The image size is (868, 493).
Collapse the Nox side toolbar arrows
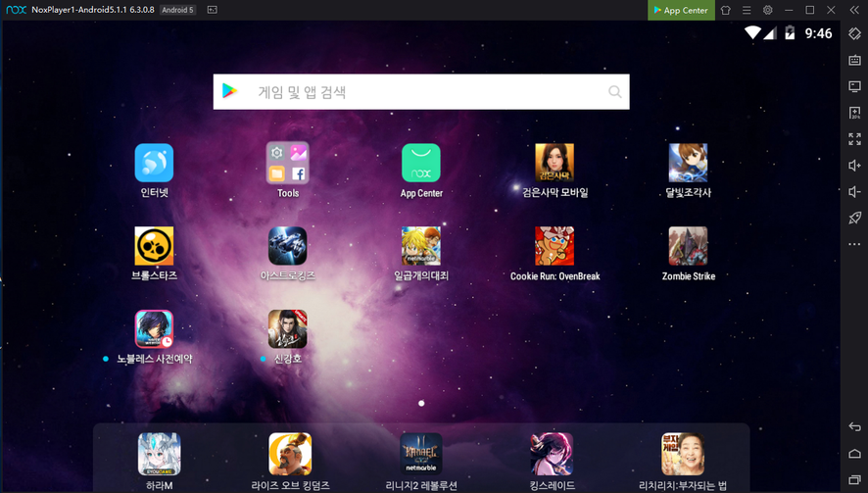[x=854, y=10]
